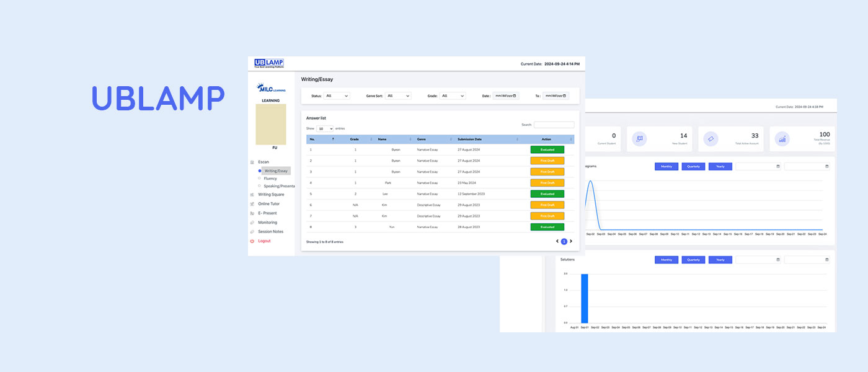Open the Fluency submenu item
The height and width of the screenshot is (372, 868).
[x=270, y=178]
